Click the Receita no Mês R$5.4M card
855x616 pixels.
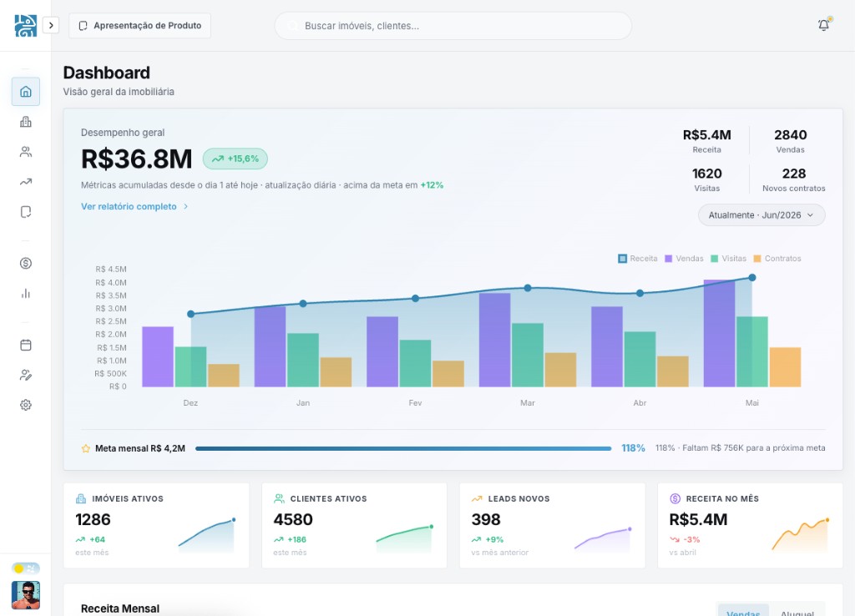click(751, 525)
